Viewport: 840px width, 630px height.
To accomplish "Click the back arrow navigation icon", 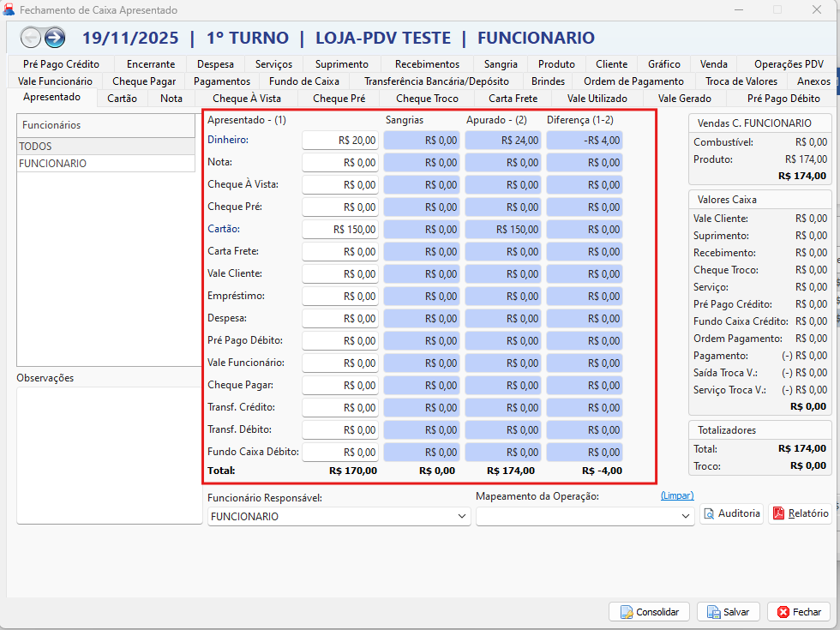I will (x=31, y=38).
